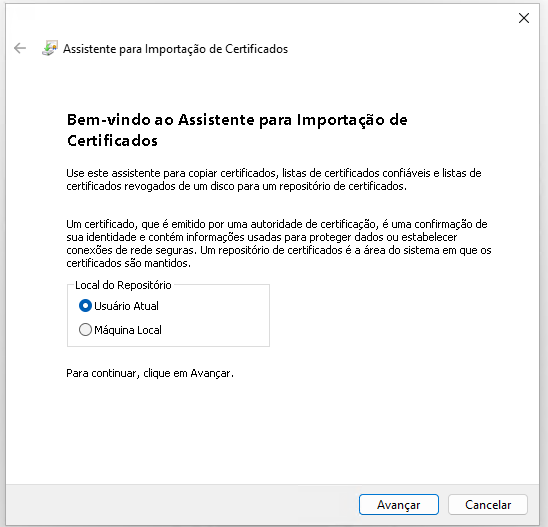Click the Assistente para Importação de Certificados title

coord(175,49)
